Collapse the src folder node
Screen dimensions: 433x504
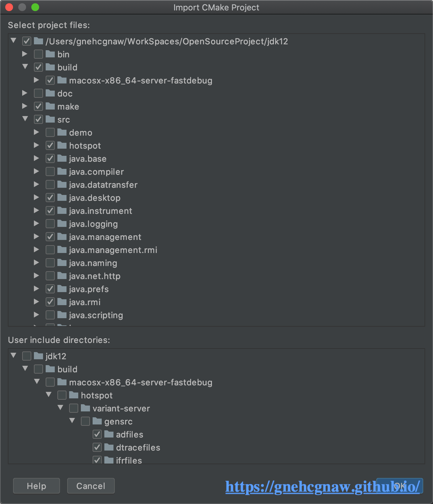coord(25,119)
